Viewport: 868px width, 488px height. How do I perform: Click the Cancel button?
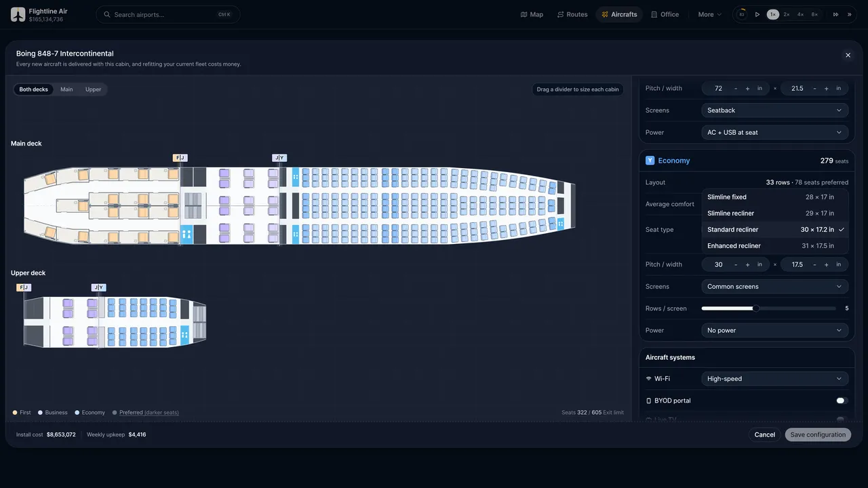(764, 434)
